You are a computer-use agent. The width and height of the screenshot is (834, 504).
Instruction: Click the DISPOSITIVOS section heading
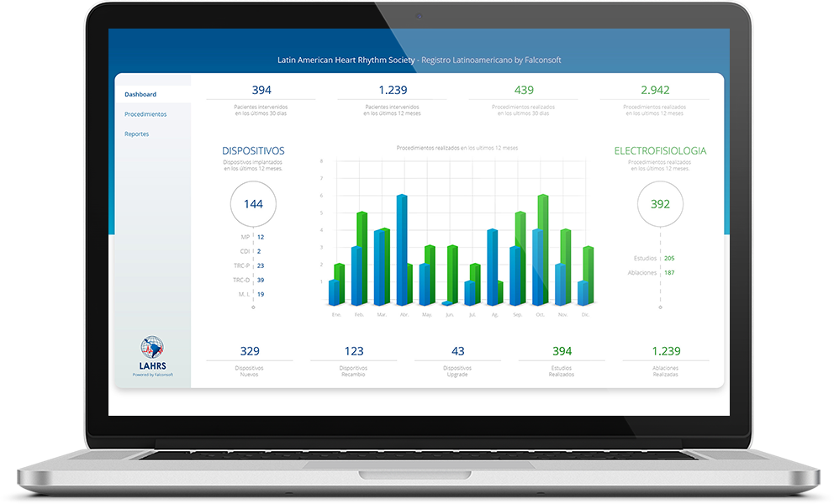253,151
